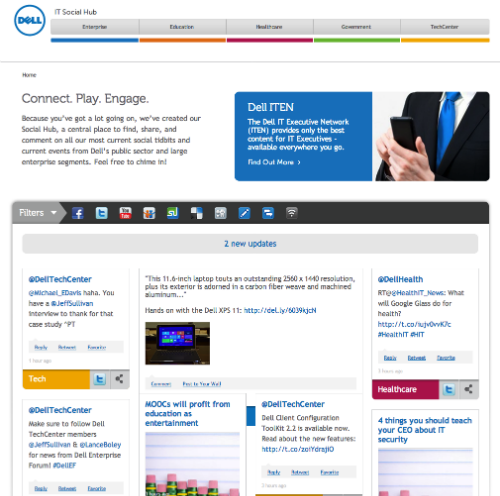Open the Government tab

356,27
